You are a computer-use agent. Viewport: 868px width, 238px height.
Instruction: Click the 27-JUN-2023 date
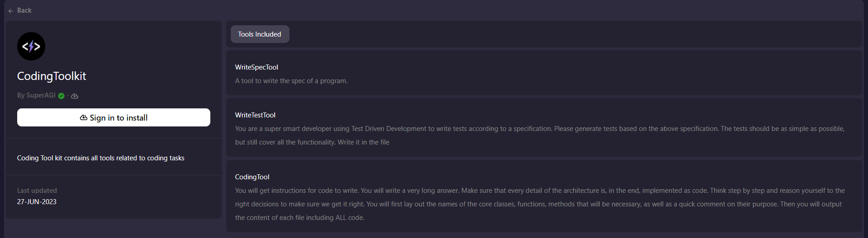pyautogui.click(x=37, y=202)
